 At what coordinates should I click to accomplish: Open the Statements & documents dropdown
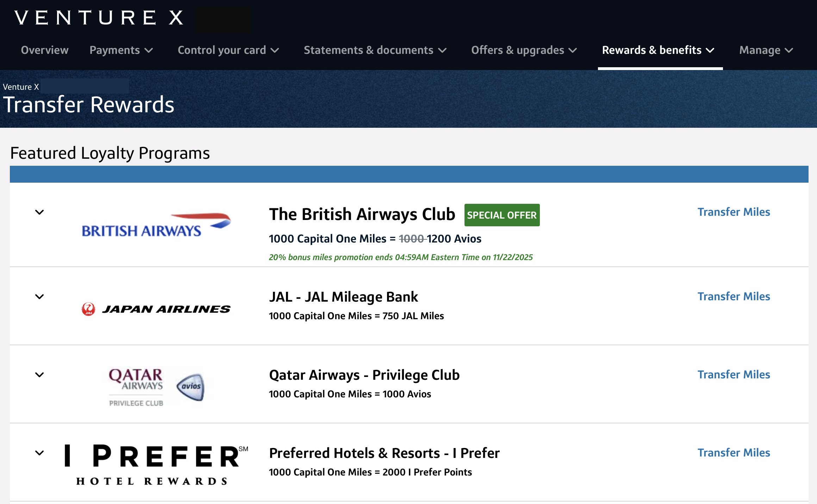374,50
